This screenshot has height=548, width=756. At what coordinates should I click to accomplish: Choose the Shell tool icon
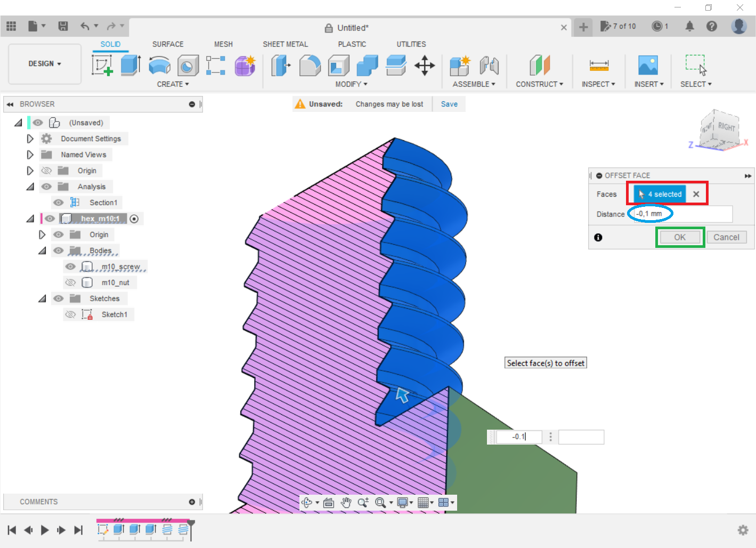[338, 66]
